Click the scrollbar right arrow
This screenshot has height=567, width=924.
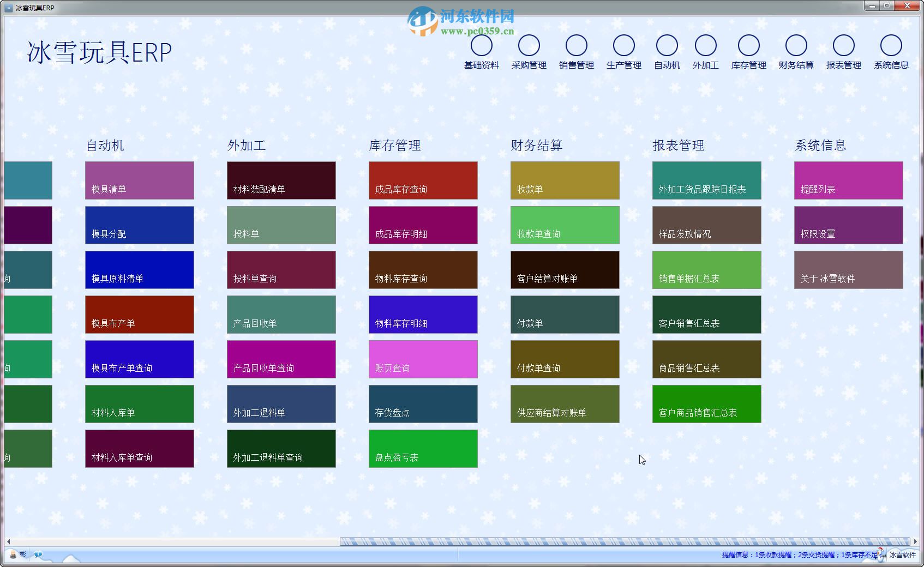[x=915, y=541]
